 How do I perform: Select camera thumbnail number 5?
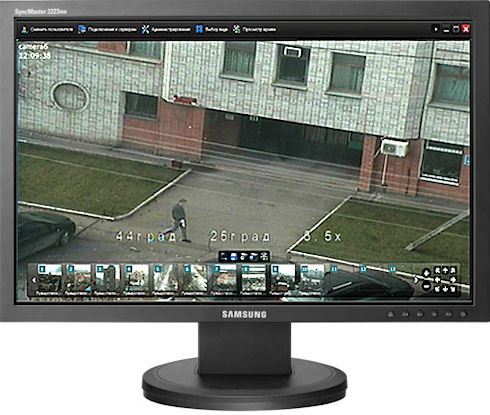point(166,280)
